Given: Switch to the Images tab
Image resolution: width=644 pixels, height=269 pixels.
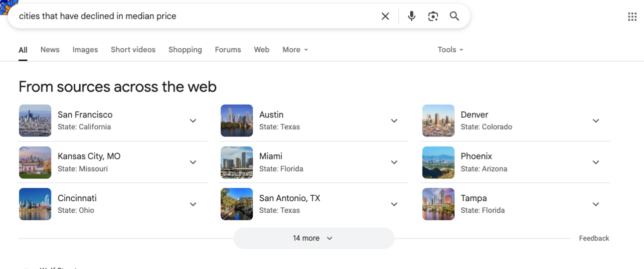Looking at the screenshot, I should tap(85, 50).
